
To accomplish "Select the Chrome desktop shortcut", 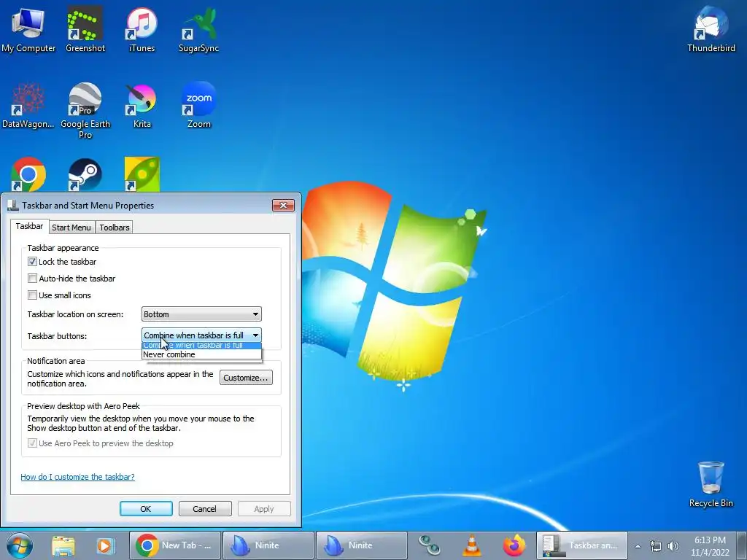I will click(28, 174).
